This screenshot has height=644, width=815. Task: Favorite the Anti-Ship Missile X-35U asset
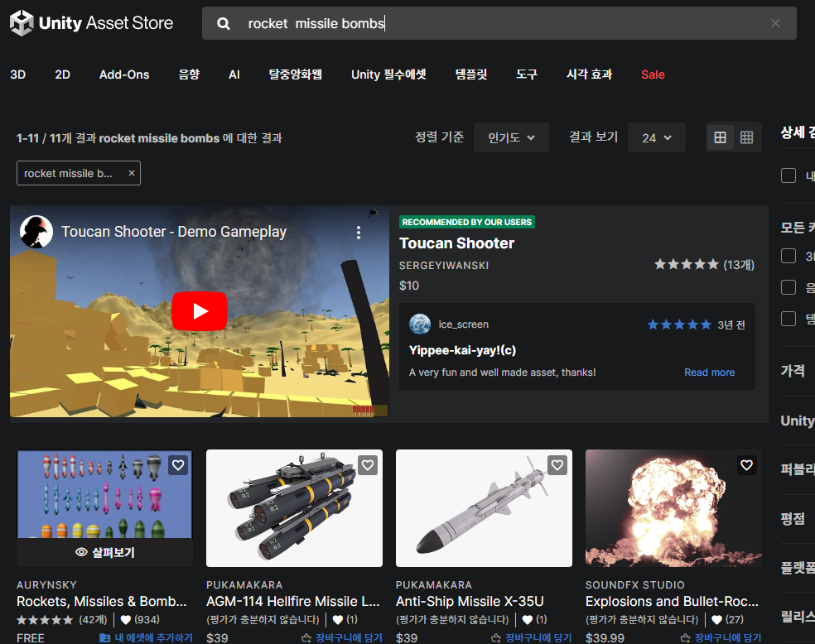click(x=557, y=465)
